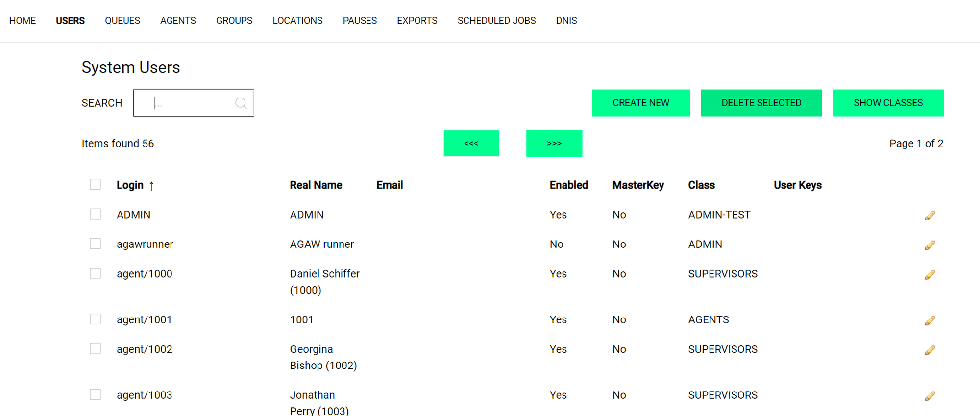
Task: Click the edit pencil for ADMIN user
Action: coord(930,216)
